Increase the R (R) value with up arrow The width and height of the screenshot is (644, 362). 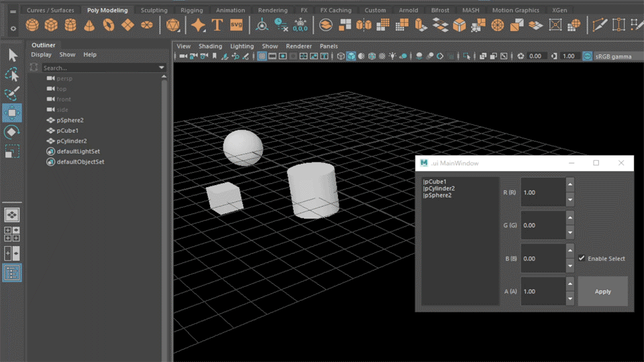[570, 184]
